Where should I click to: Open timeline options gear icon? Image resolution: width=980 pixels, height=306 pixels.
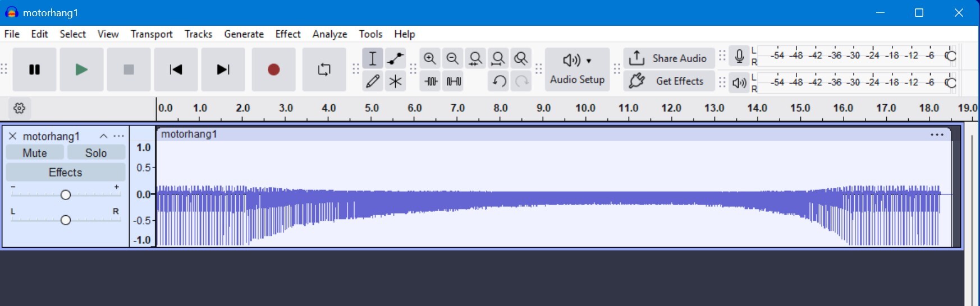coord(19,108)
